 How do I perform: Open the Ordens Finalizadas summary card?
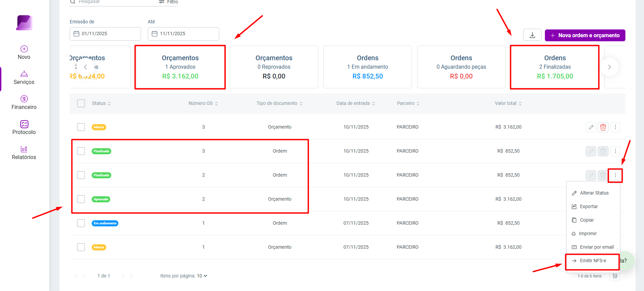(555, 67)
